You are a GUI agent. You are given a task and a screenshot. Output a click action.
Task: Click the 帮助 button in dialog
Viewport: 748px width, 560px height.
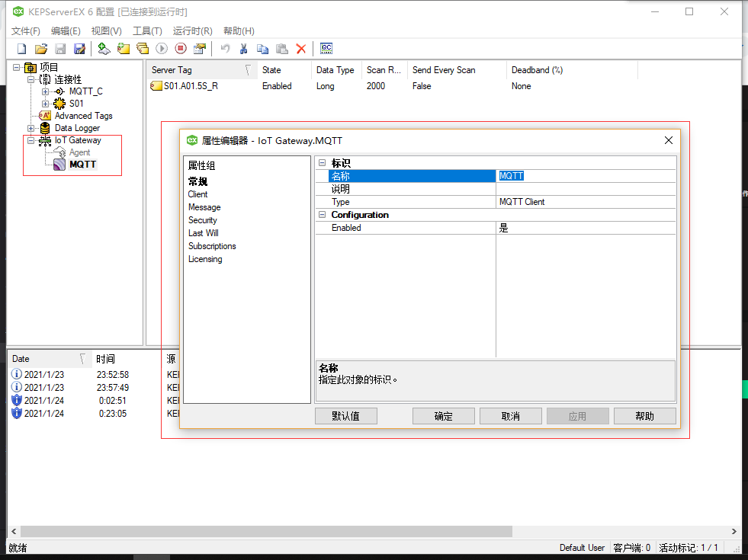click(645, 416)
